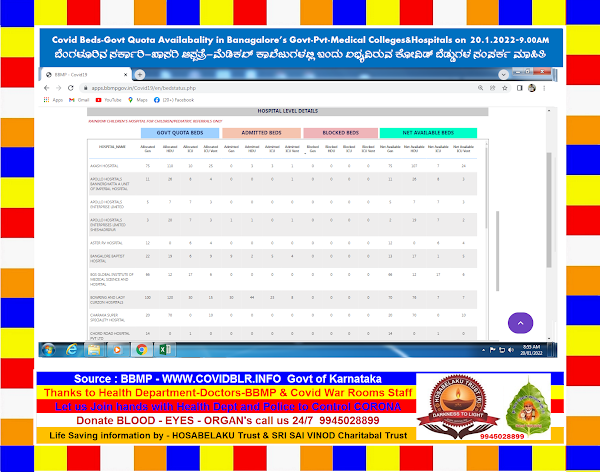Click the taskbar clock showing 8:03 AM
The width and height of the screenshot is (600, 472).
532,350
